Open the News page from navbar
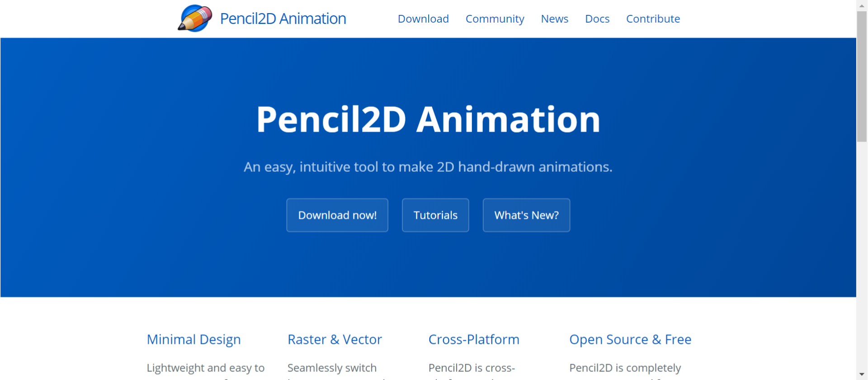The height and width of the screenshot is (380, 868). tap(554, 19)
